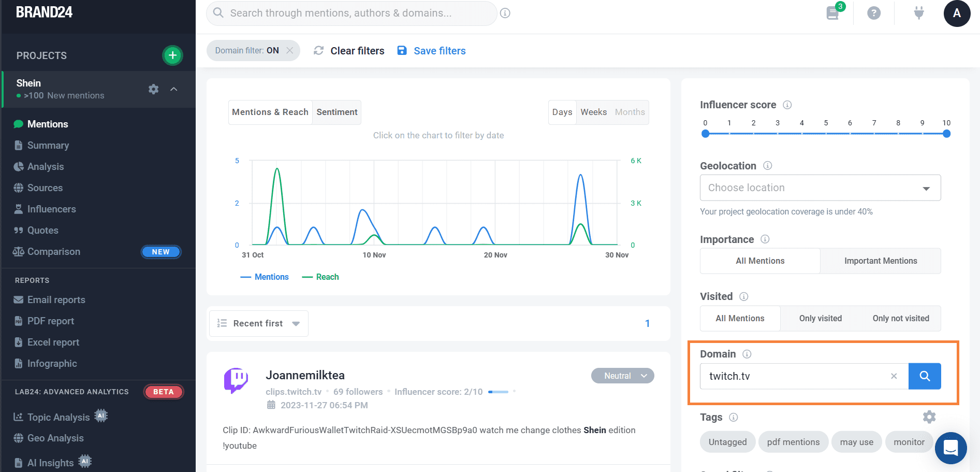Open Geo Analysis
This screenshot has width=980, height=472.
pos(55,438)
